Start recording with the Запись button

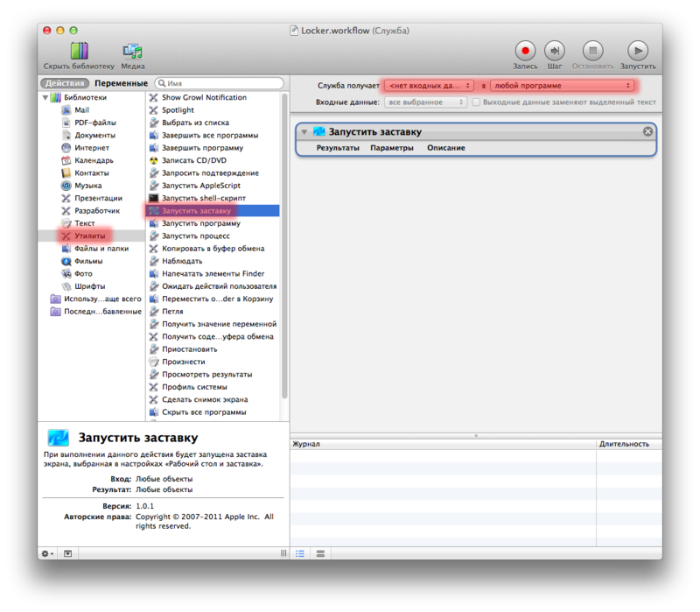coord(525,51)
